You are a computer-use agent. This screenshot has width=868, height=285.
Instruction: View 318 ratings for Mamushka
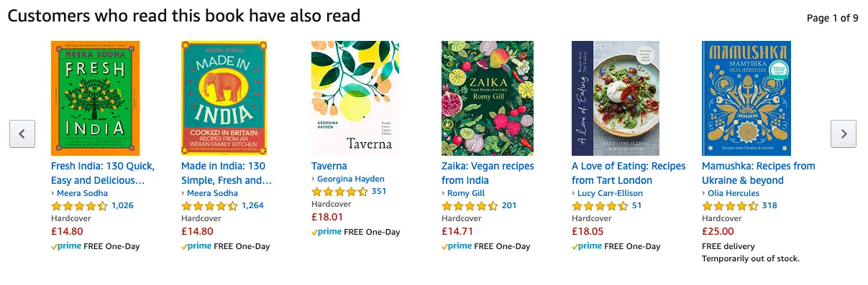769,205
